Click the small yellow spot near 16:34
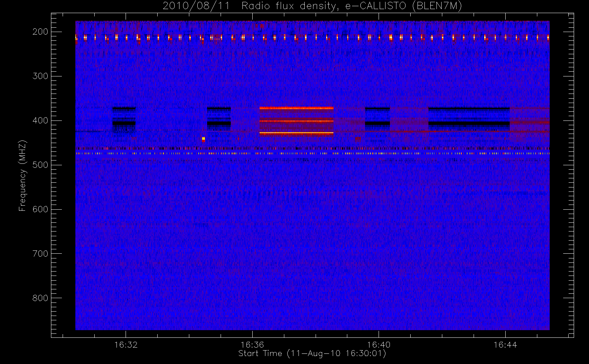The width and height of the screenshot is (589, 364). point(203,139)
